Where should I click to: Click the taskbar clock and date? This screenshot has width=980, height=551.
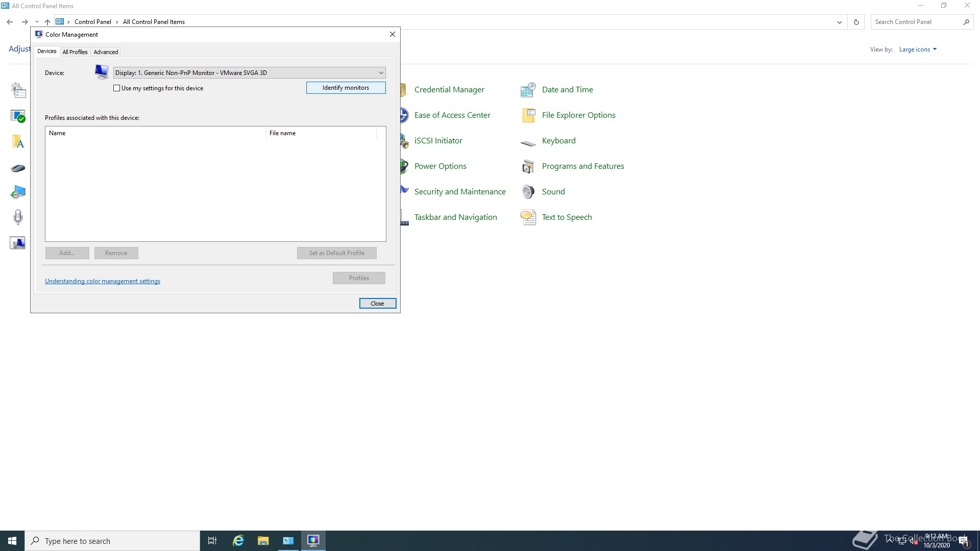point(937,541)
